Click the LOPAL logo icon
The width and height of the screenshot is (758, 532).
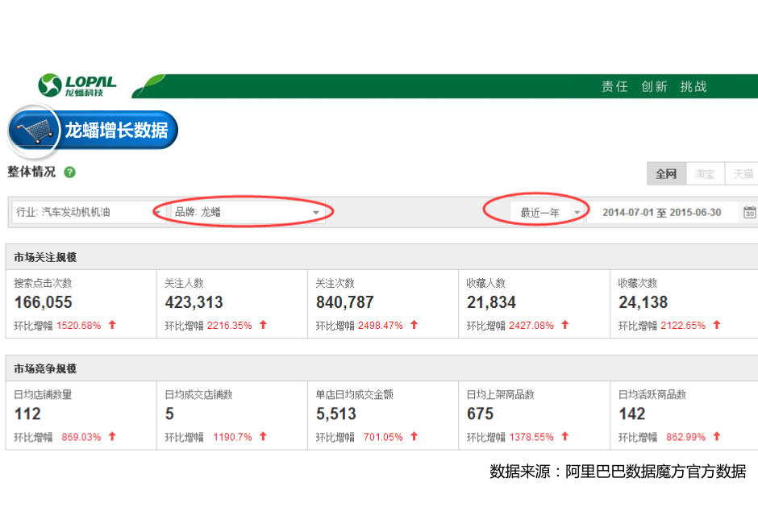[50, 85]
